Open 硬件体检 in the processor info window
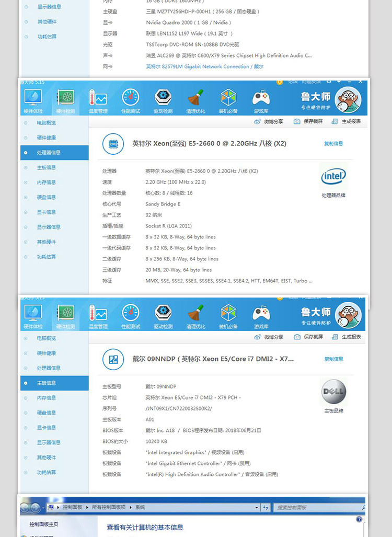The width and height of the screenshot is (392, 537). point(33,101)
